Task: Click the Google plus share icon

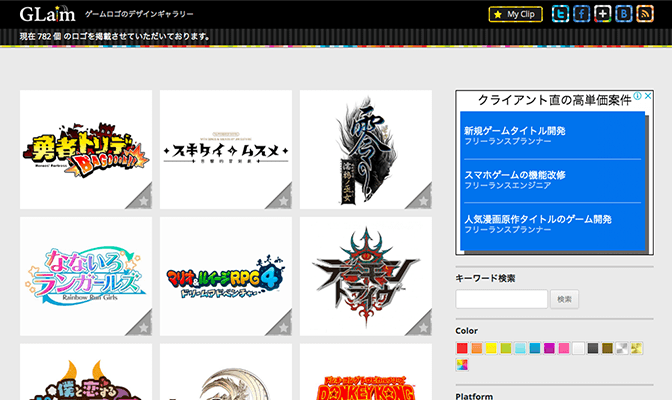Action: click(x=603, y=14)
